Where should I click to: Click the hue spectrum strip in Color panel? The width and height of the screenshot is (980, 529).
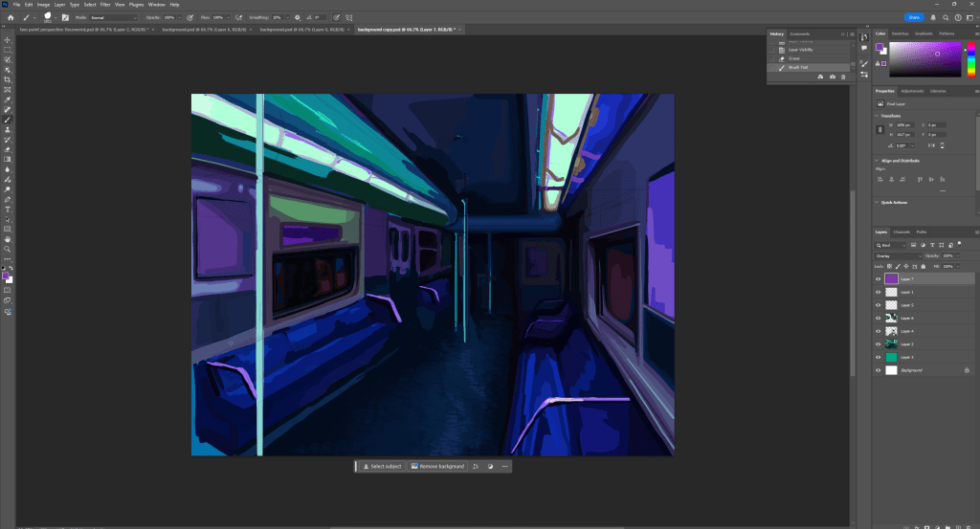coord(969,59)
